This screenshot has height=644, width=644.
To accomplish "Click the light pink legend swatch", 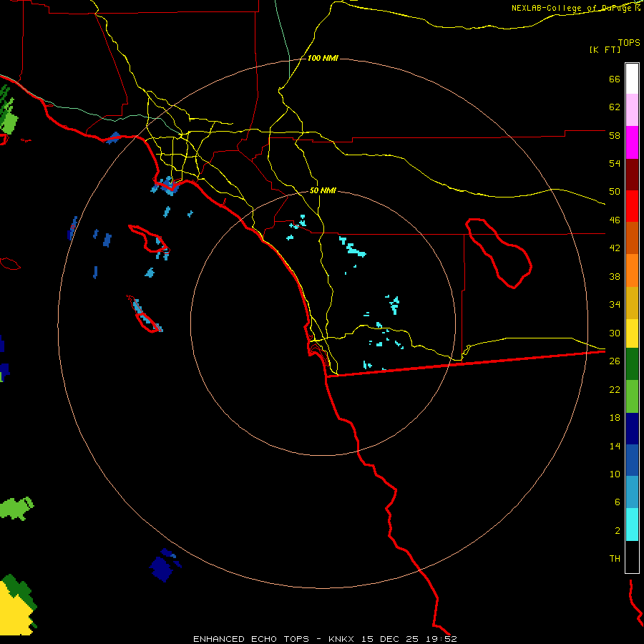I will [632, 110].
